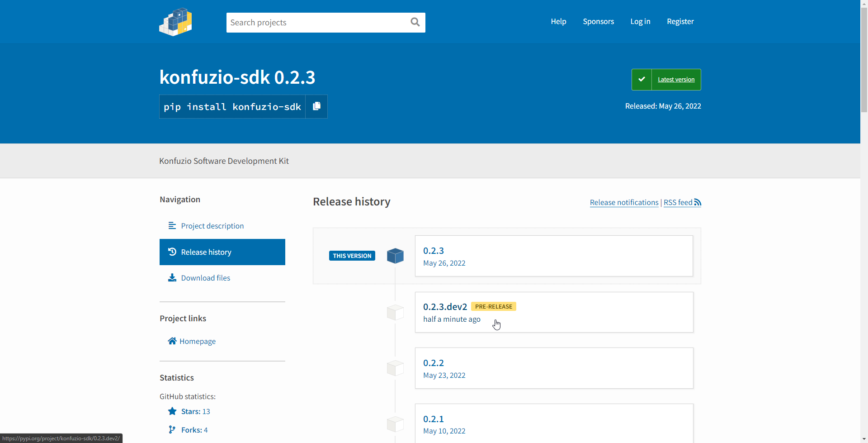Click the 'Released: May 26, 2022' text

[663, 106]
